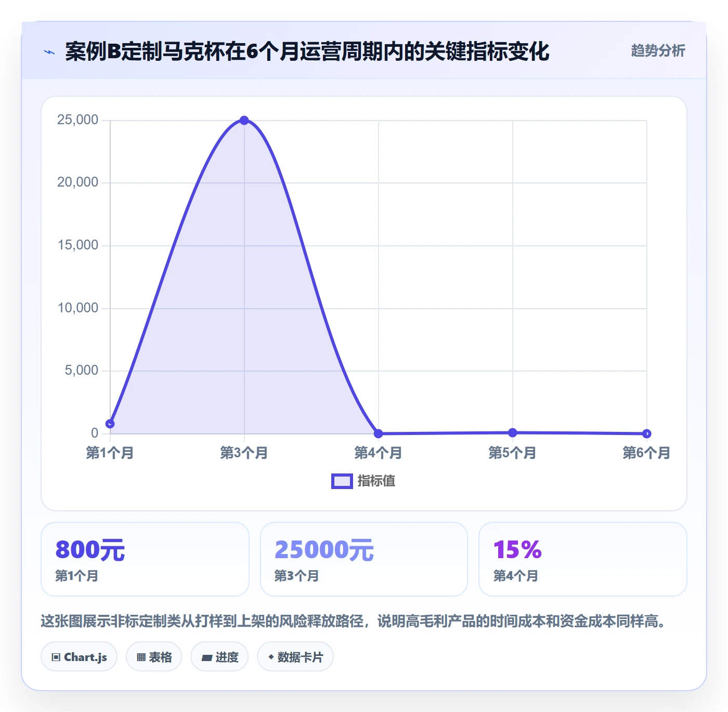The height and width of the screenshot is (712, 728).
Task: Click the grid icon in the 表格 tag
Action: pos(141,657)
